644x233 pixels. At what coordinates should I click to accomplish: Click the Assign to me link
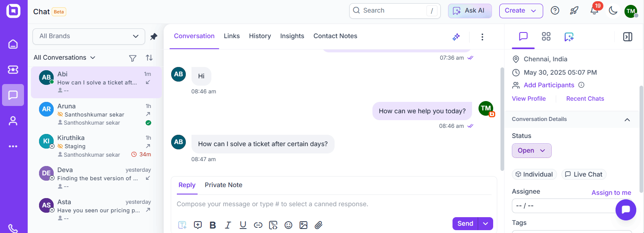pyautogui.click(x=611, y=192)
